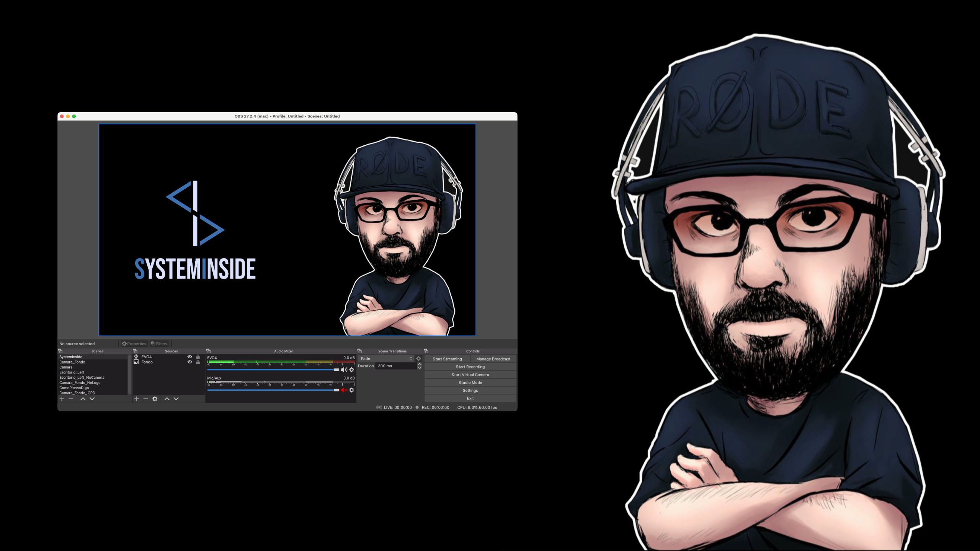This screenshot has width=980, height=551.
Task: Enable Studio Mode
Action: pos(470,383)
